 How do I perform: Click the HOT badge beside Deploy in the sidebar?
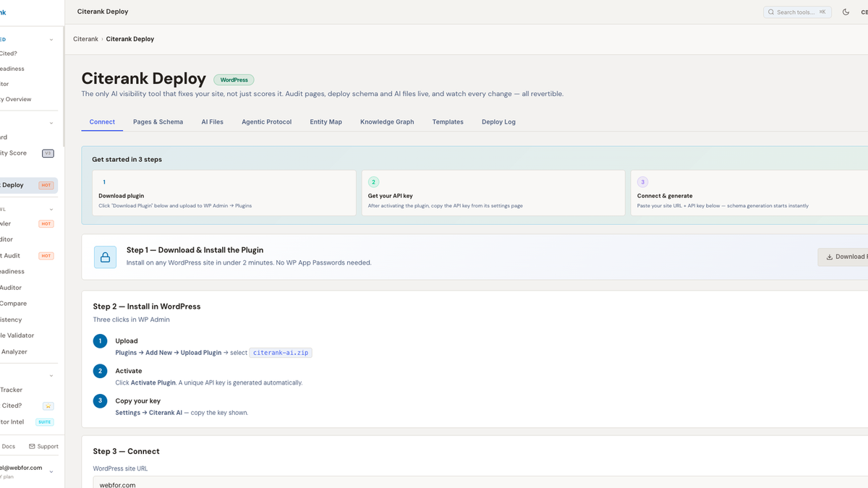pos(46,185)
